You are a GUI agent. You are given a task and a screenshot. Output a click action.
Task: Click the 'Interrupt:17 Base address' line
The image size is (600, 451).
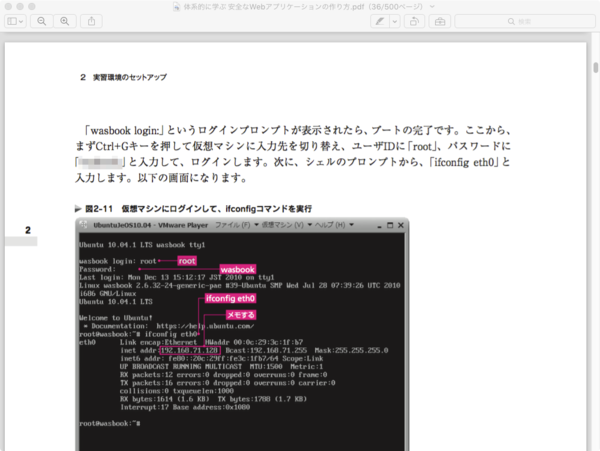[185, 407]
